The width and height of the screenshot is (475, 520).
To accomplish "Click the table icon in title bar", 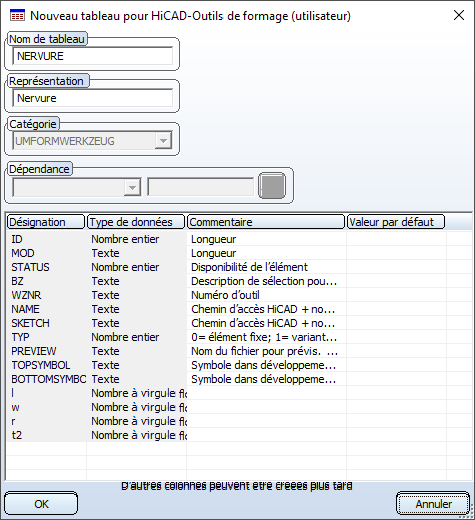I will pyautogui.click(x=17, y=16).
